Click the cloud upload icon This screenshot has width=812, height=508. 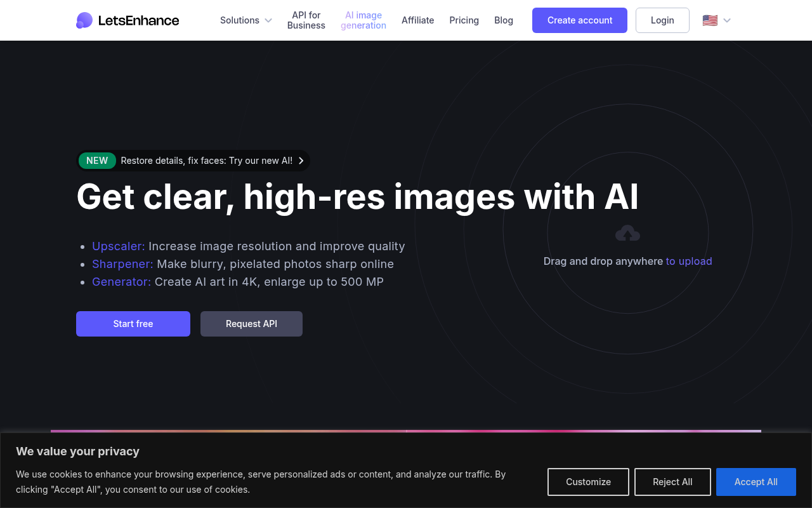pos(627,232)
